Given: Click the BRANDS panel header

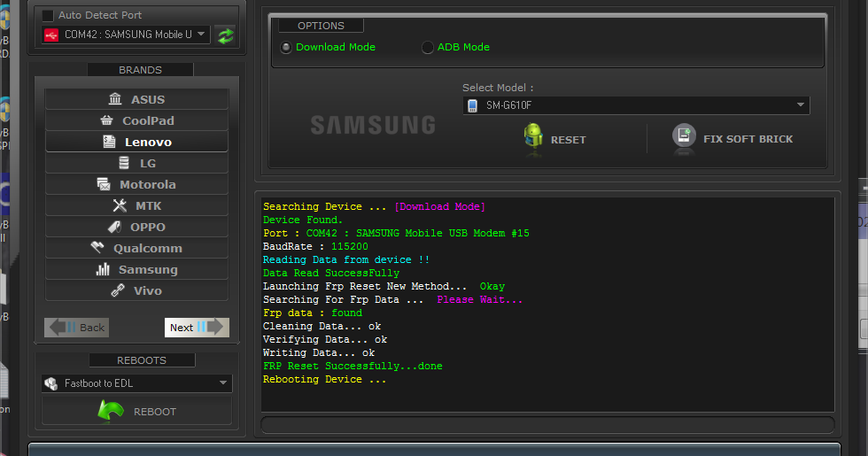Looking at the screenshot, I should point(140,70).
